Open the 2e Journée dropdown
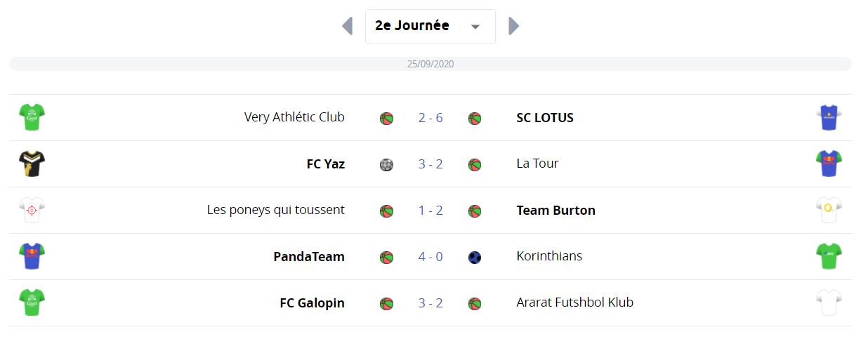Viewport: 868px width, 339px height. pos(430,27)
